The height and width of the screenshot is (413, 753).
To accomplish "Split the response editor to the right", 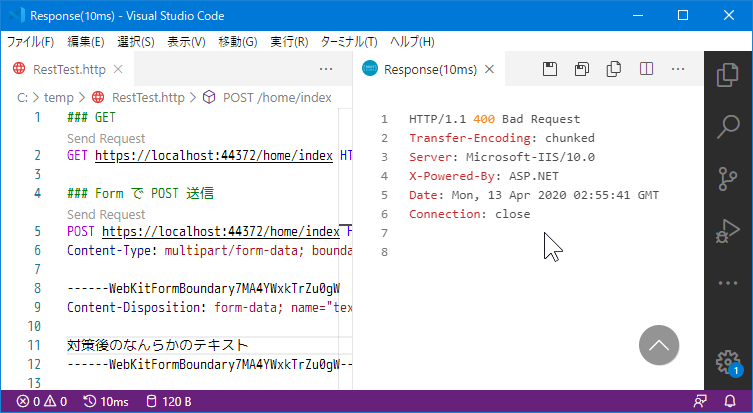I will (x=646, y=69).
